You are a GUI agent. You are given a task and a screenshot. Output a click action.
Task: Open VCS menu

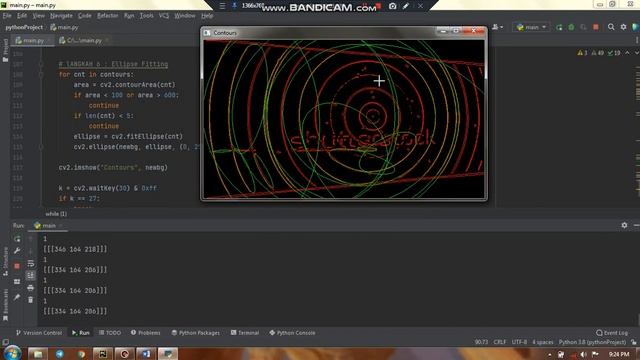click(x=164, y=16)
